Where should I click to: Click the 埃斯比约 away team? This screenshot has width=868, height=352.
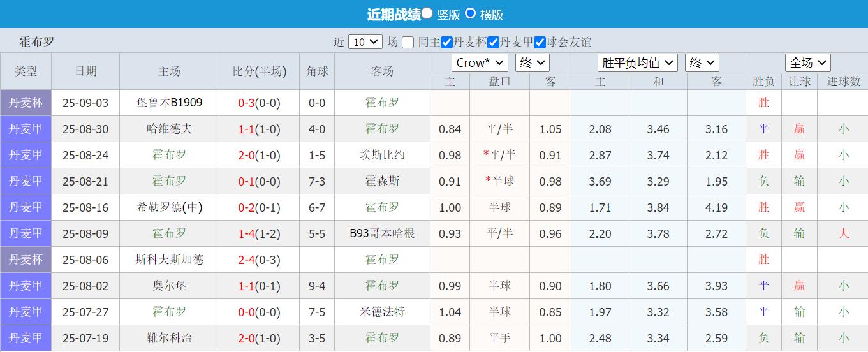coord(382,155)
